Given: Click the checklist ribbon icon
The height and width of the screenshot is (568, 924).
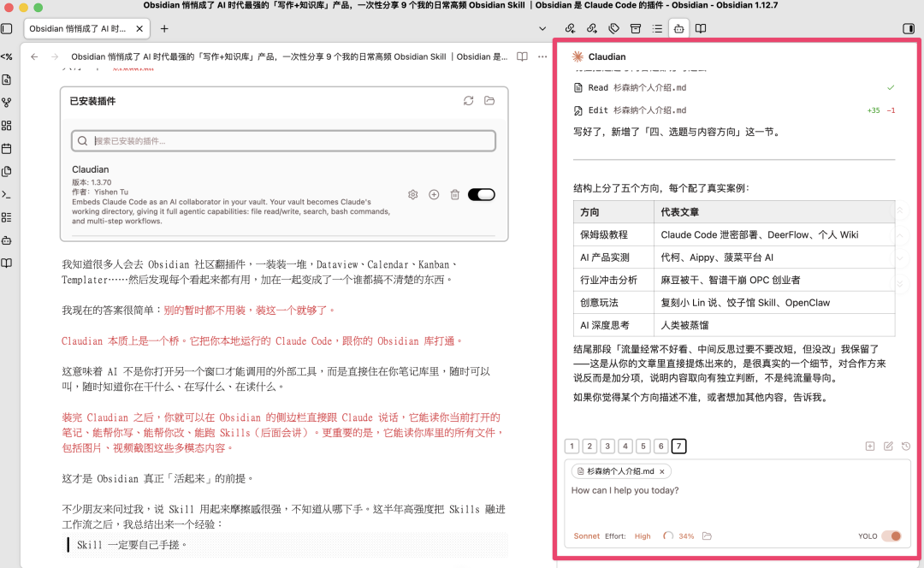Looking at the screenshot, I should coord(7,217).
